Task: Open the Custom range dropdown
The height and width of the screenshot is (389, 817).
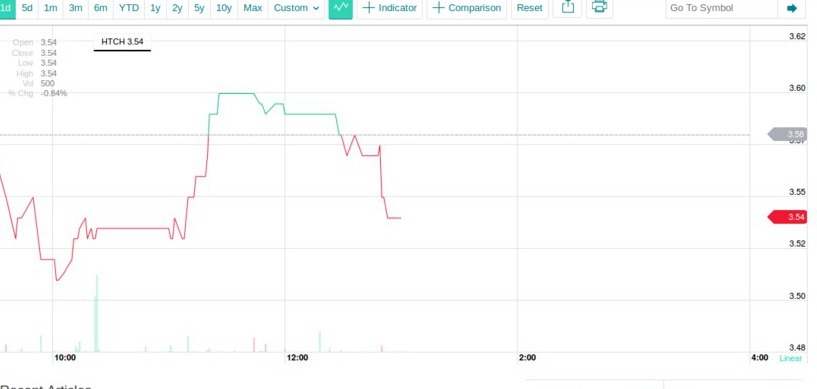Action: tap(296, 8)
